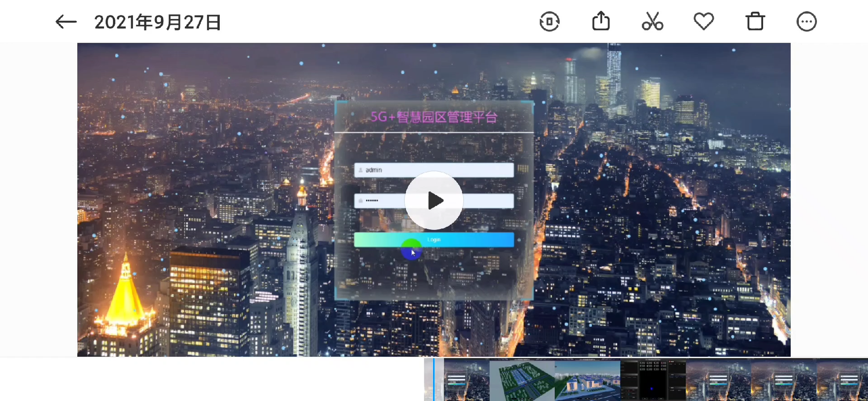Screen dimensions: 868x401
Task: Play the video with center play button
Action: click(x=434, y=200)
